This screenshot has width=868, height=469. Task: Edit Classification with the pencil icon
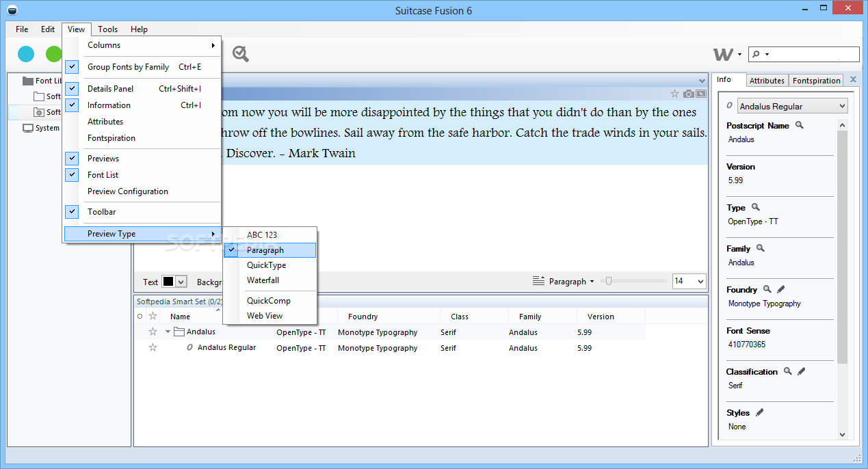point(801,371)
